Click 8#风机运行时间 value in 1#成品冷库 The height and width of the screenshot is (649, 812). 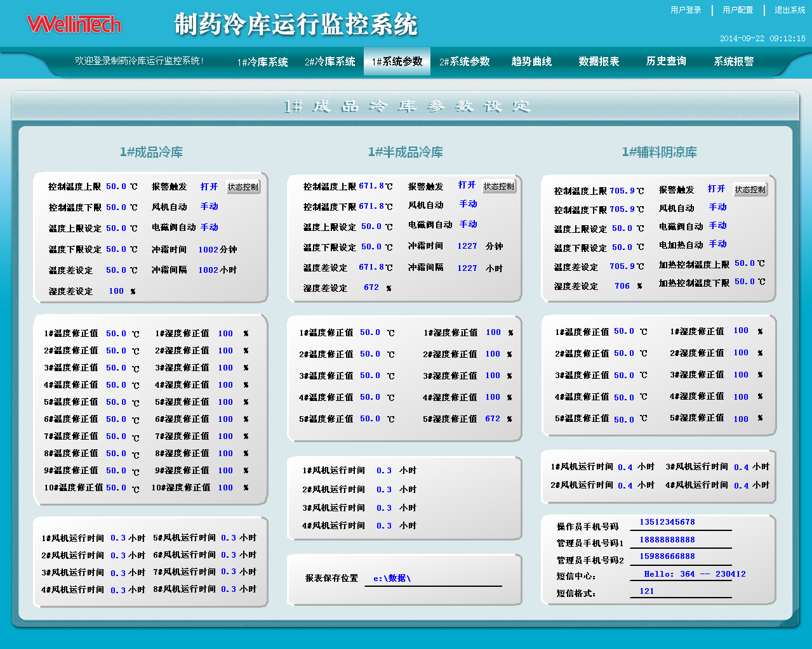coord(229,589)
